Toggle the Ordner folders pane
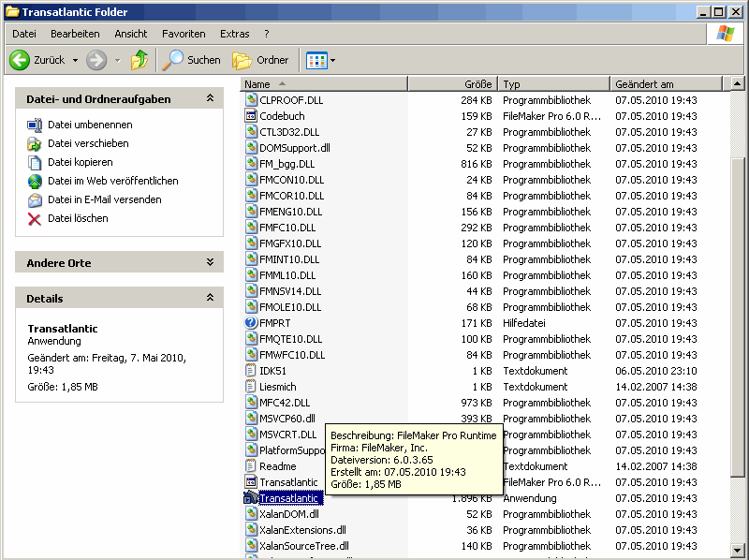 (x=261, y=60)
